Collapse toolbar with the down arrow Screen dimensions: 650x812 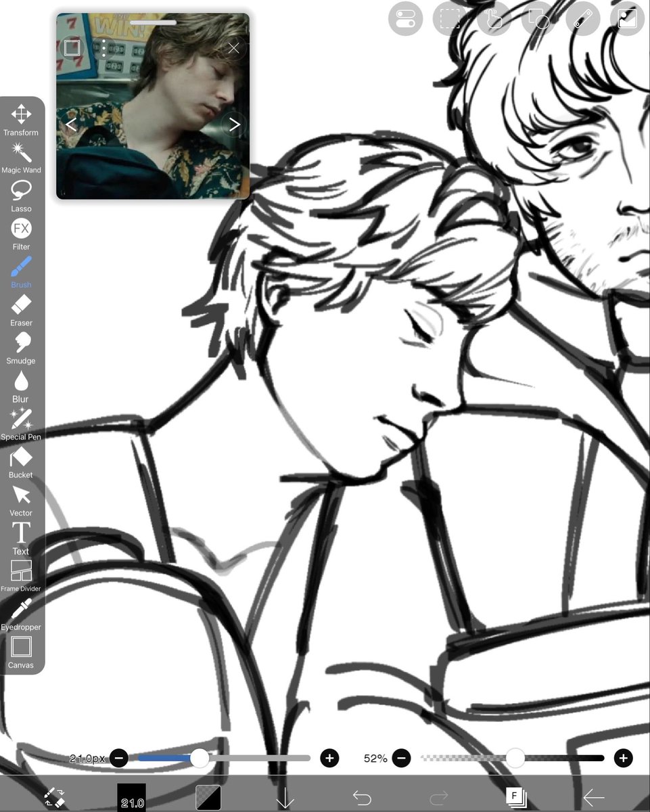pyautogui.click(x=285, y=798)
